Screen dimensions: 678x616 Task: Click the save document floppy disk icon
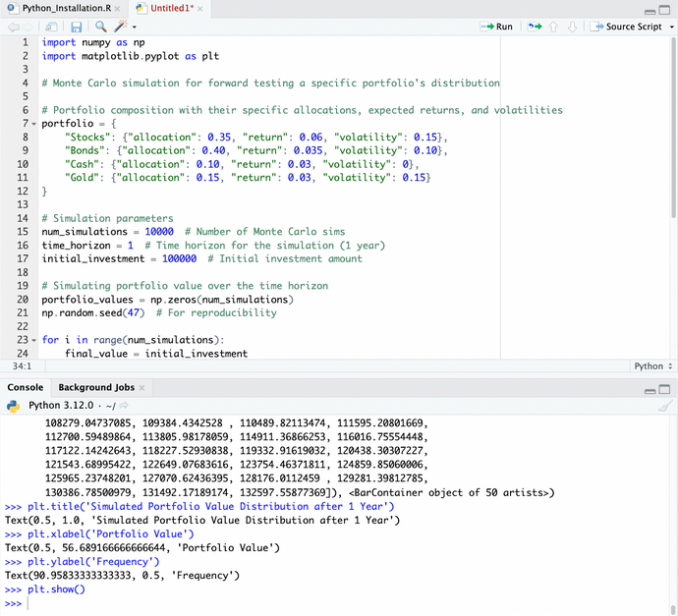coord(79,27)
